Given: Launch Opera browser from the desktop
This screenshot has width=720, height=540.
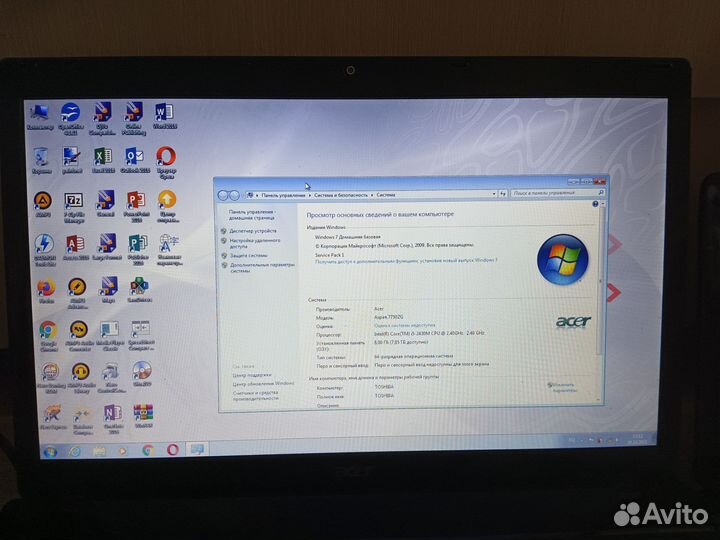Looking at the screenshot, I should point(166,163).
